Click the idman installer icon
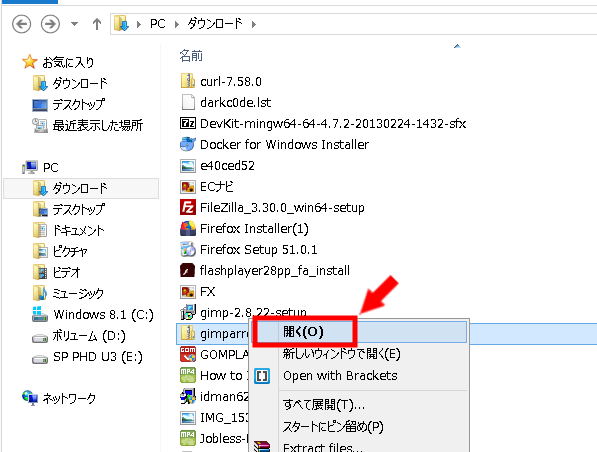The width and height of the screenshot is (597, 452). 188,396
